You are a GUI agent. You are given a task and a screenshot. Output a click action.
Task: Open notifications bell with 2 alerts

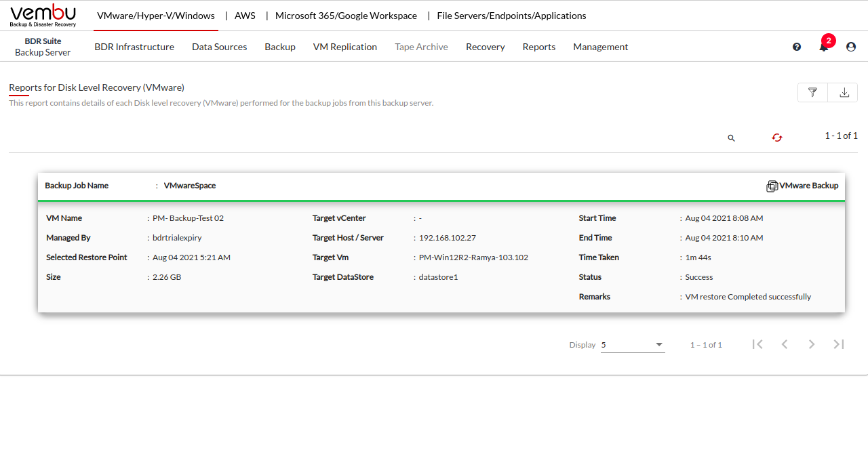[x=824, y=47]
